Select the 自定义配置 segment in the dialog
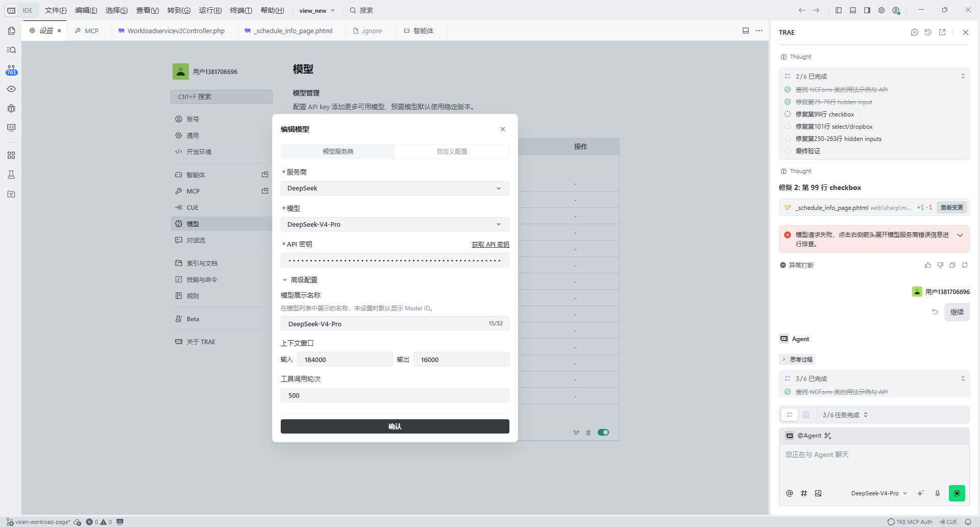Image resolution: width=980 pixels, height=527 pixels. pyautogui.click(x=452, y=152)
